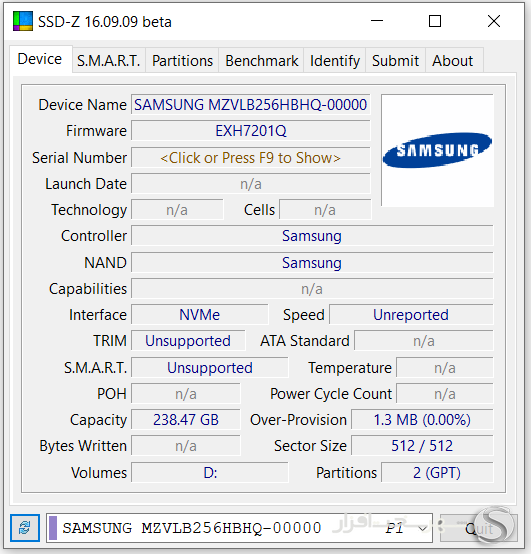Image resolution: width=531 pixels, height=554 pixels.
Task: Click the firmware value EXH7201Q
Action: coord(251,131)
